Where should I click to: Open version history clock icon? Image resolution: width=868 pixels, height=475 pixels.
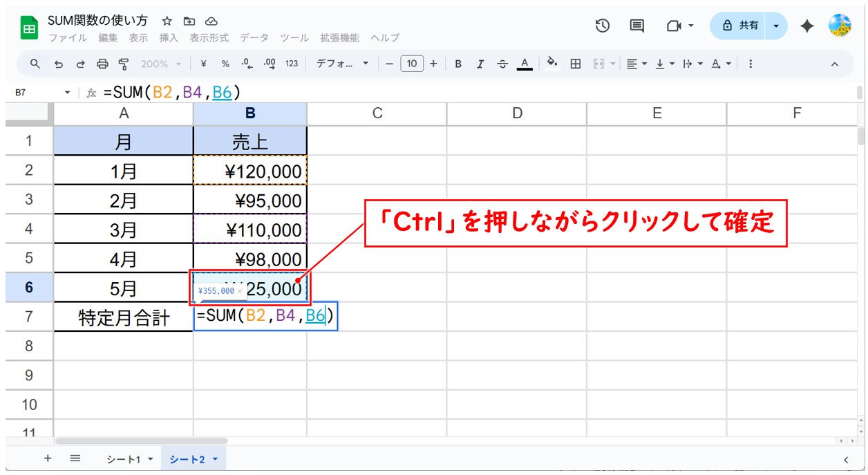point(603,26)
